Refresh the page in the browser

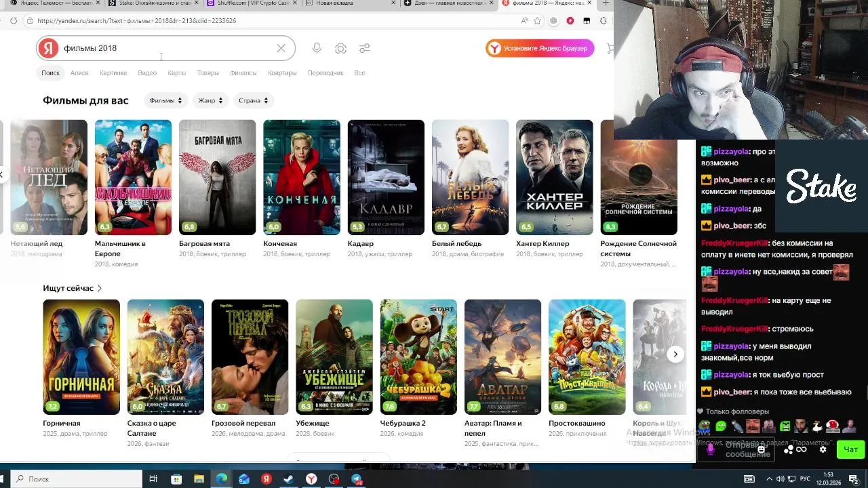(x=14, y=21)
